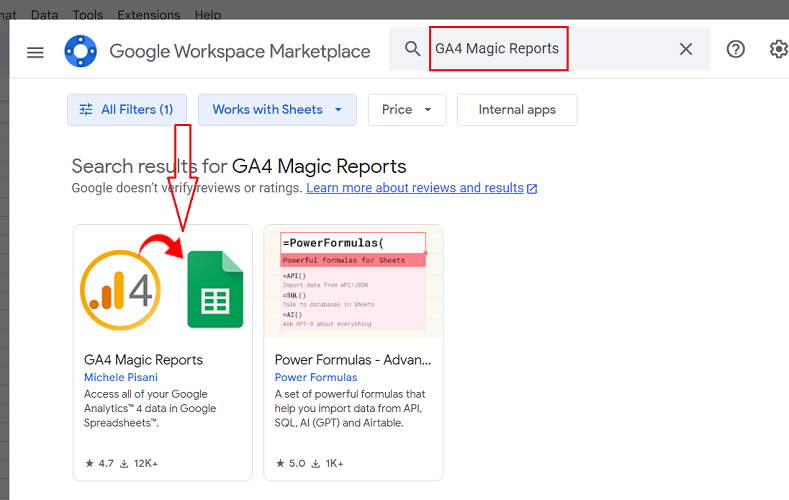This screenshot has width=789, height=500.
Task: Click the 12K+ downloads count
Action: tap(139, 463)
